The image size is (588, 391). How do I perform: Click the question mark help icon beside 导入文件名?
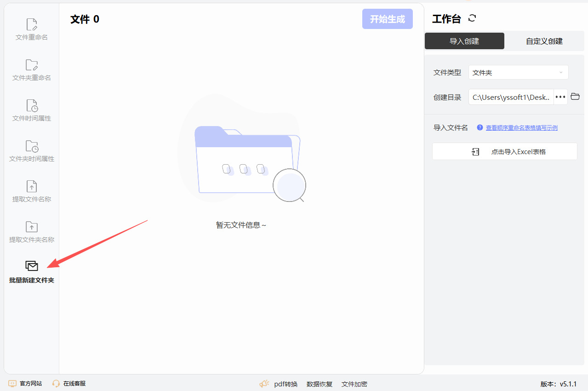point(480,127)
